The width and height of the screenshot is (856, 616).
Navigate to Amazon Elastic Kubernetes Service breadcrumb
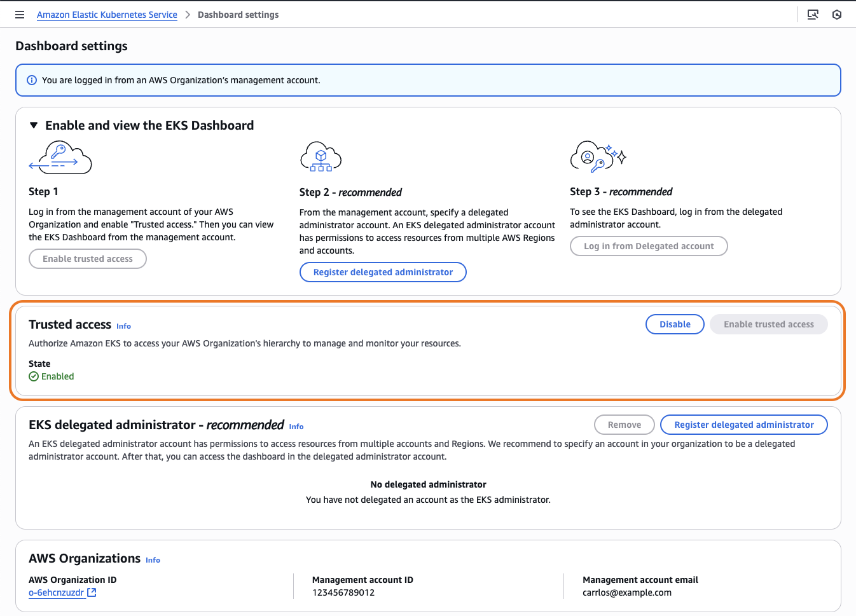coord(106,14)
